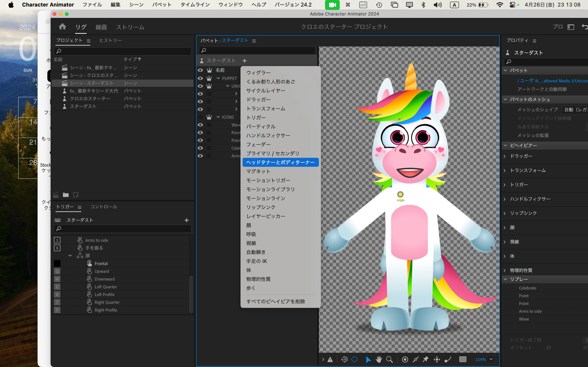Click the Home icon
Image resolution: width=588 pixels, height=367 pixels.
(62, 27)
